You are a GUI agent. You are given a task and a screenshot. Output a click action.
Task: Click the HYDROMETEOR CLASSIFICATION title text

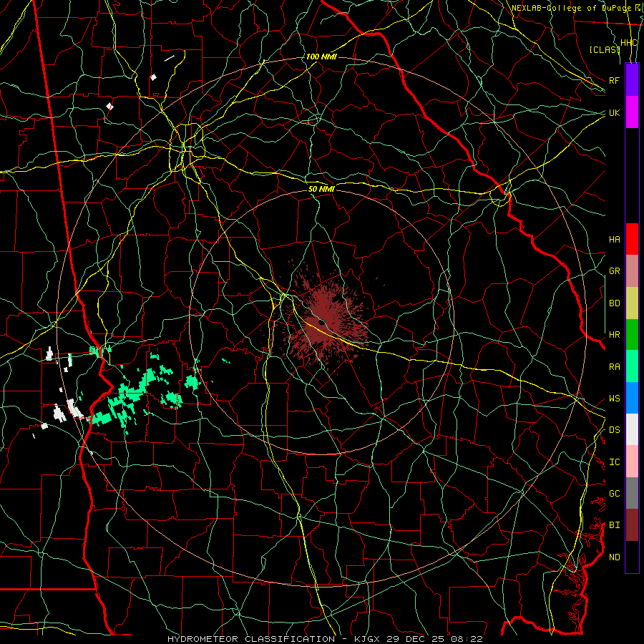(x=251, y=639)
